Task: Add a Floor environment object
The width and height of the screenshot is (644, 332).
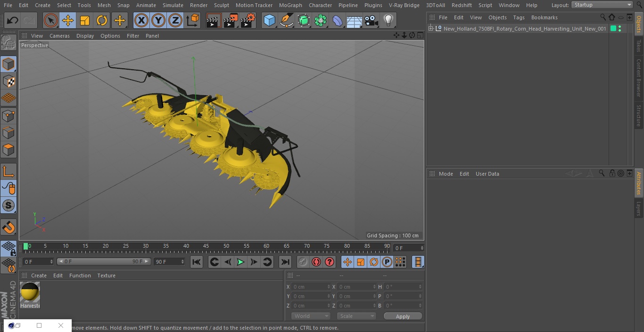Action: click(x=354, y=20)
